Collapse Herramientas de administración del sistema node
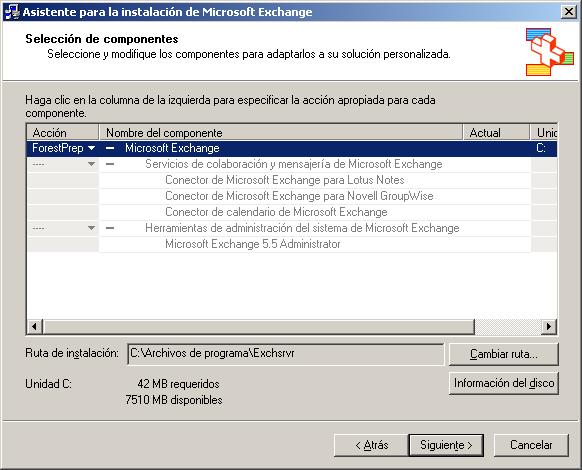Image resolution: width=582 pixels, height=470 pixels. click(110, 228)
